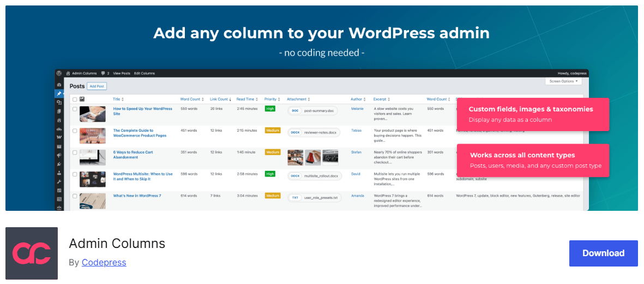The image size is (644, 284).
Task: Click thumbnail of What's New in WordPress 7
Action: pyautogui.click(x=92, y=201)
